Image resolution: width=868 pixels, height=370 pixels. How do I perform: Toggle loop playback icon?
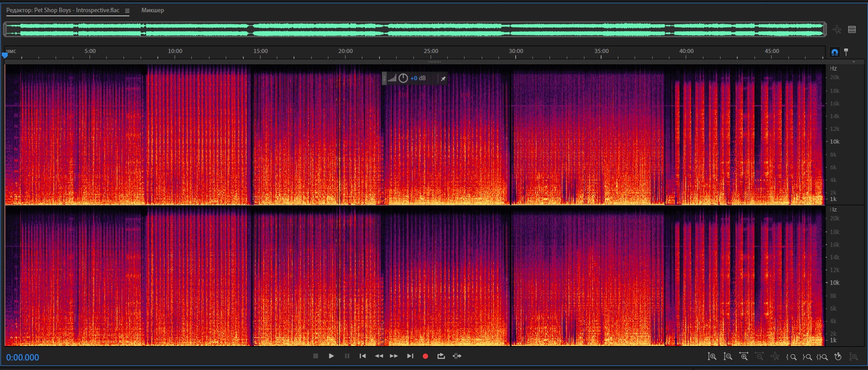441,356
